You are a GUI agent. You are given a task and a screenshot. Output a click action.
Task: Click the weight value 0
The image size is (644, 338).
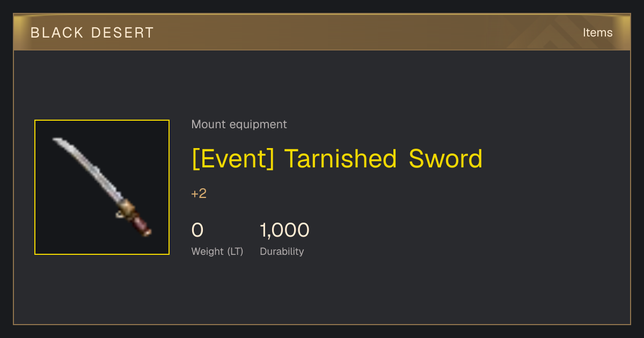click(x=197, y=230)
